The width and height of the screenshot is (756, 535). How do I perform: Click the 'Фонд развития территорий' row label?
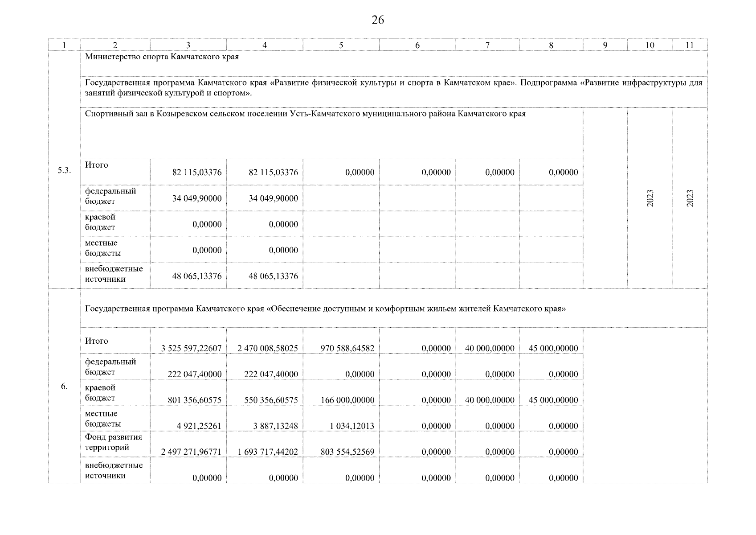[114, 442]
